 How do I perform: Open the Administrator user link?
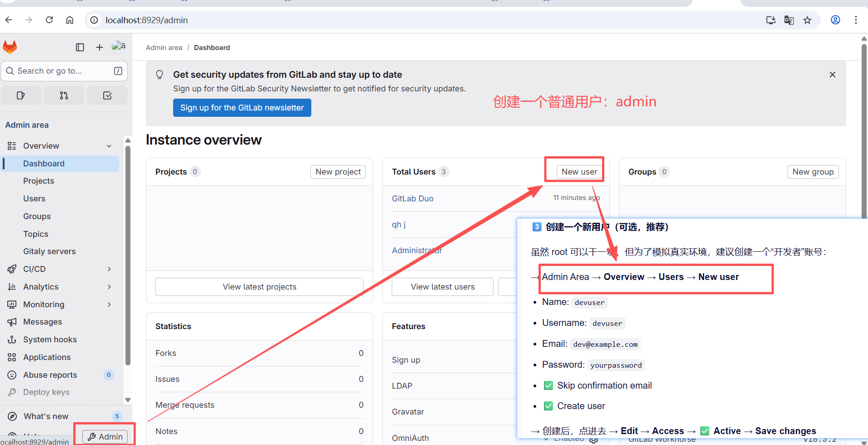point(417,250)
